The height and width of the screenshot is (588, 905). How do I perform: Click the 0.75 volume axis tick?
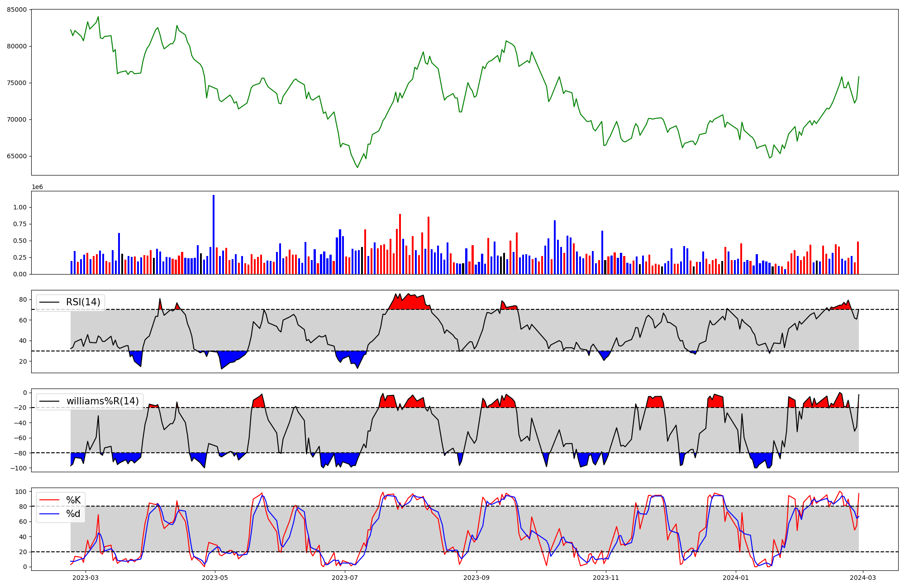20,224
